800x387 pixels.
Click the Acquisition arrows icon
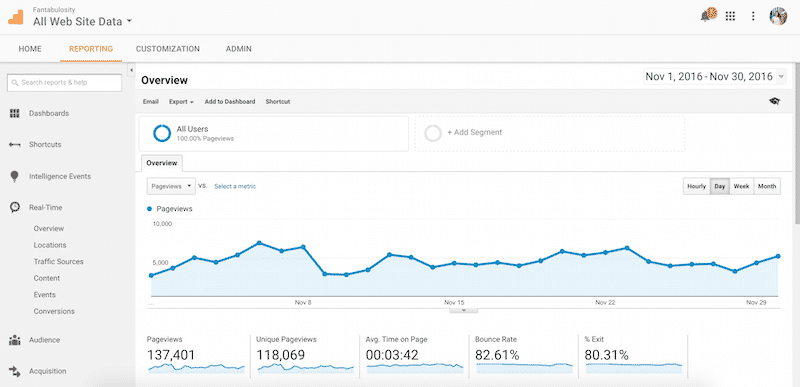pos(15,371)
